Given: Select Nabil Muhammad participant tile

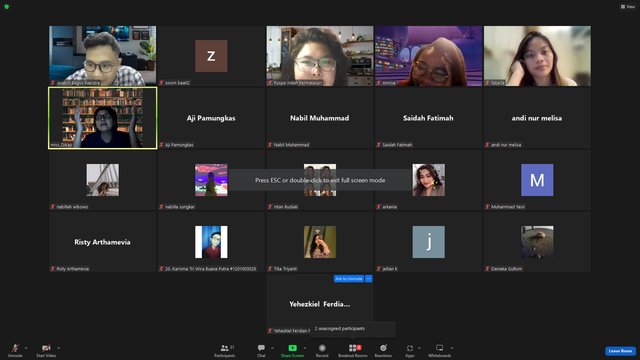Looking at the screenshot, I should (x=320, y=118).
